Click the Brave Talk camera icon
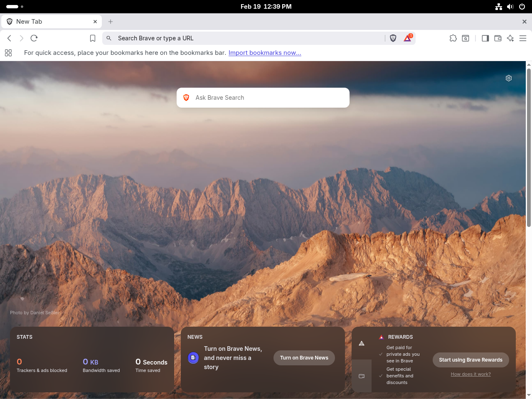Viewport: 532px width, 399px height. coord(362,376)
